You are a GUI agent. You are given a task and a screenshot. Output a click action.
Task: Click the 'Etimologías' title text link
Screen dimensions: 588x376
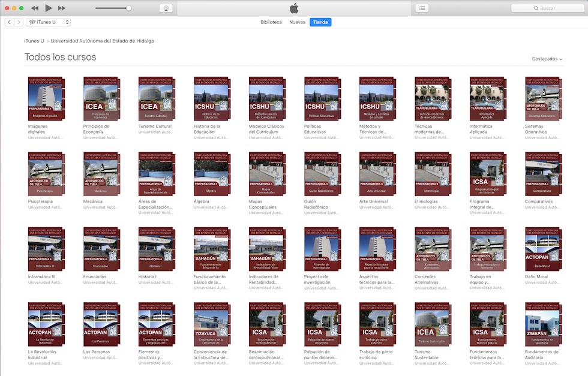click(426, 201)
